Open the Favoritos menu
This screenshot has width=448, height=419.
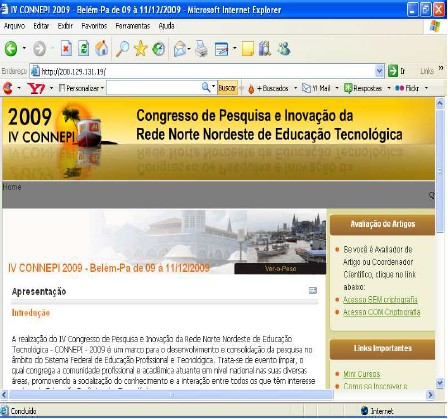pyautogui.click(x=94, y=26)
